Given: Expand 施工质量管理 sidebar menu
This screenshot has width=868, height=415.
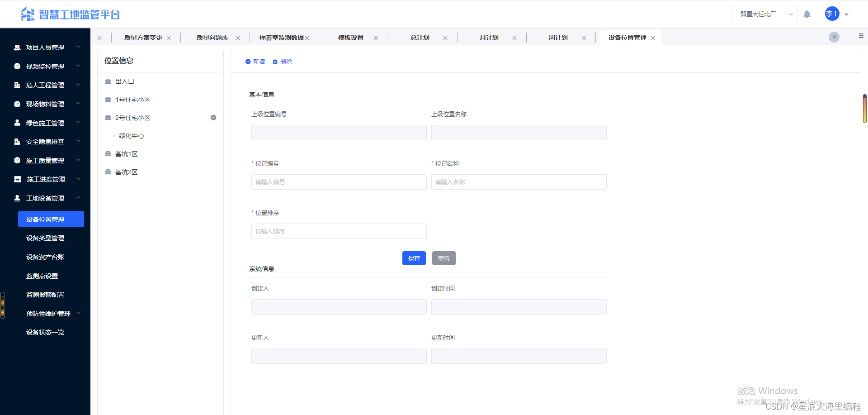Looking at the screenshot, I should [45, 161].
